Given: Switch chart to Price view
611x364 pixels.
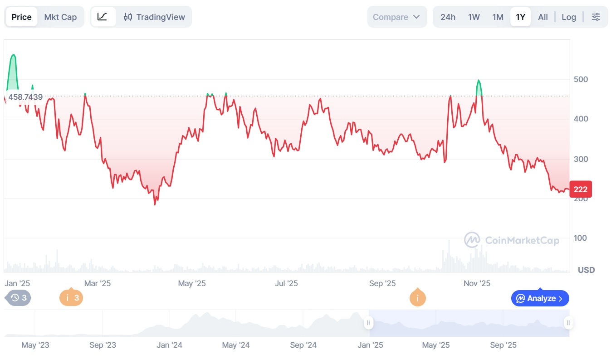Looking at the screenshot, I should (22, 17).
